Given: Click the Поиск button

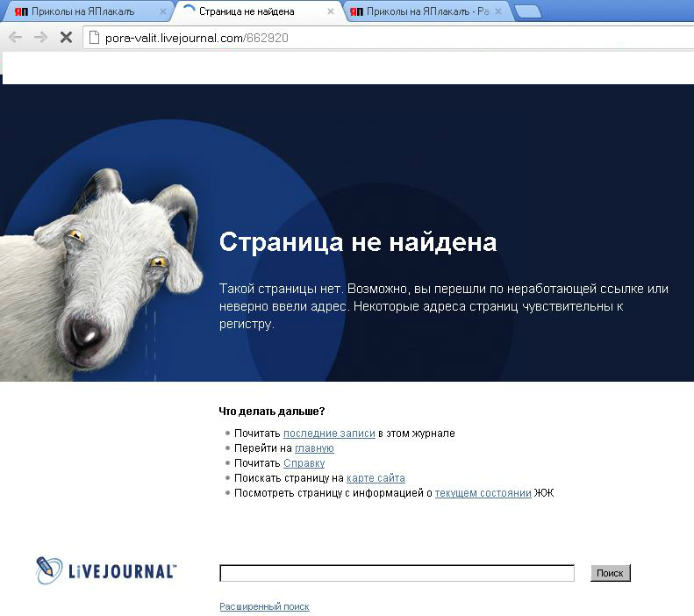Looking at the screenshot, I should pyautogui.click(x=611, y=573).
